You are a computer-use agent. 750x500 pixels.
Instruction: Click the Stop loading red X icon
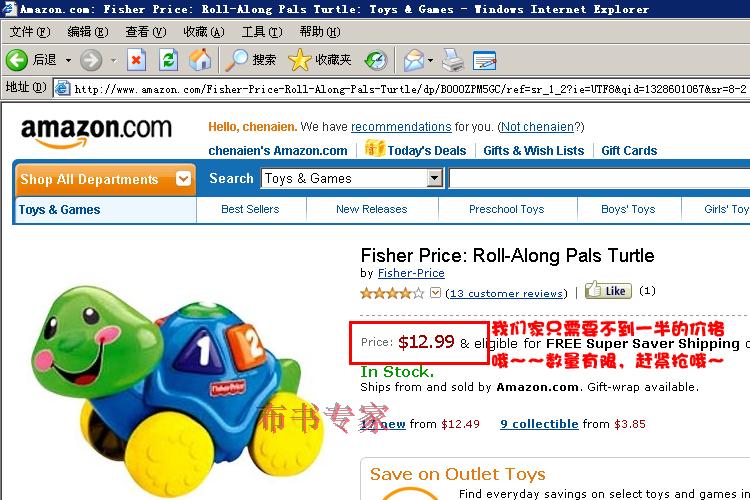(x=136, y=60)
